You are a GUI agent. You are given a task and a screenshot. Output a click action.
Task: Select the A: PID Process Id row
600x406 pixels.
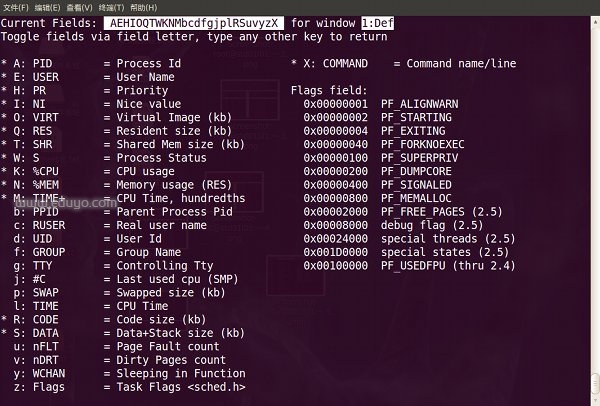[x=100, y=63]
